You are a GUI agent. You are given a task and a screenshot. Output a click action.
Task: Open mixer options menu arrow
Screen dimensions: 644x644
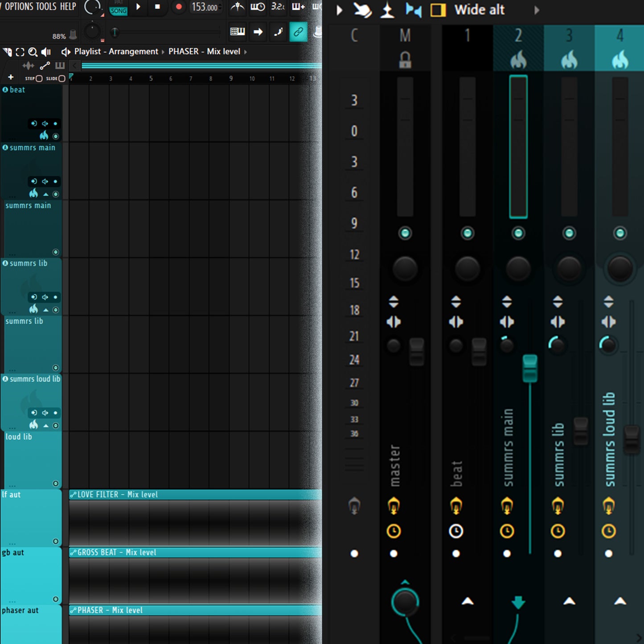tap(340, 10)
